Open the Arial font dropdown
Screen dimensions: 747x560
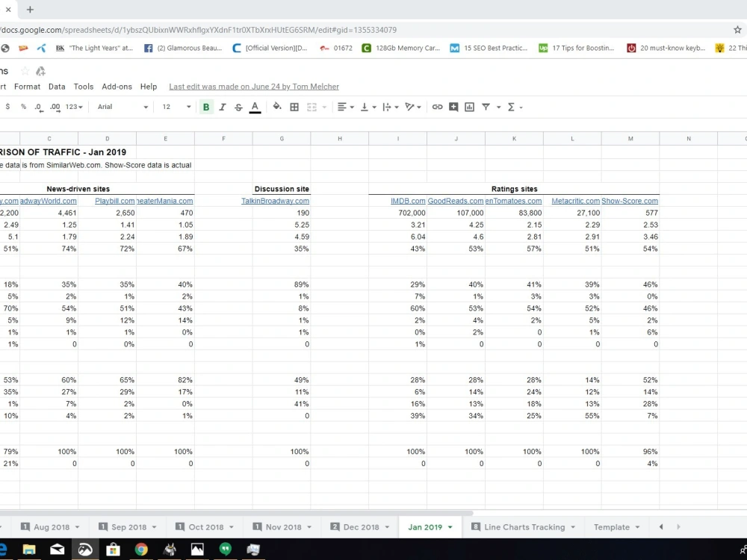tap(123, 107)
